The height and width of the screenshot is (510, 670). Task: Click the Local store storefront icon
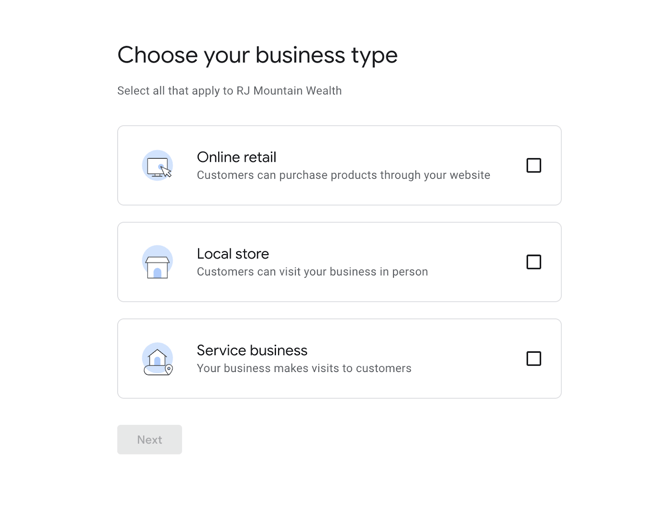pos(157,263)
